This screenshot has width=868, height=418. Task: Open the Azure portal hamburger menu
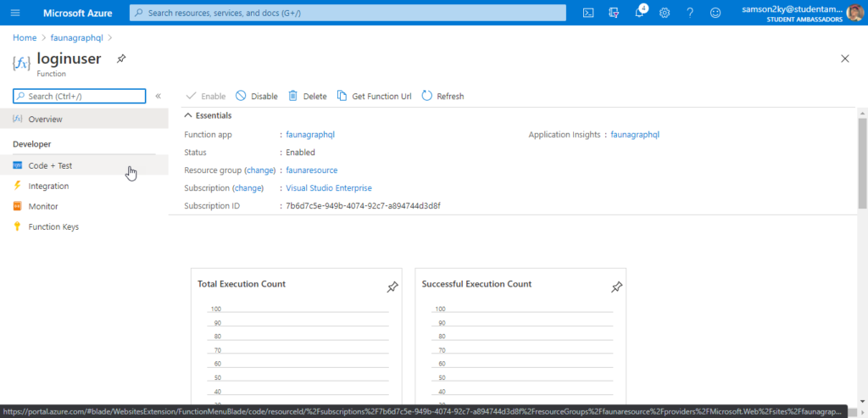[15, 13]
